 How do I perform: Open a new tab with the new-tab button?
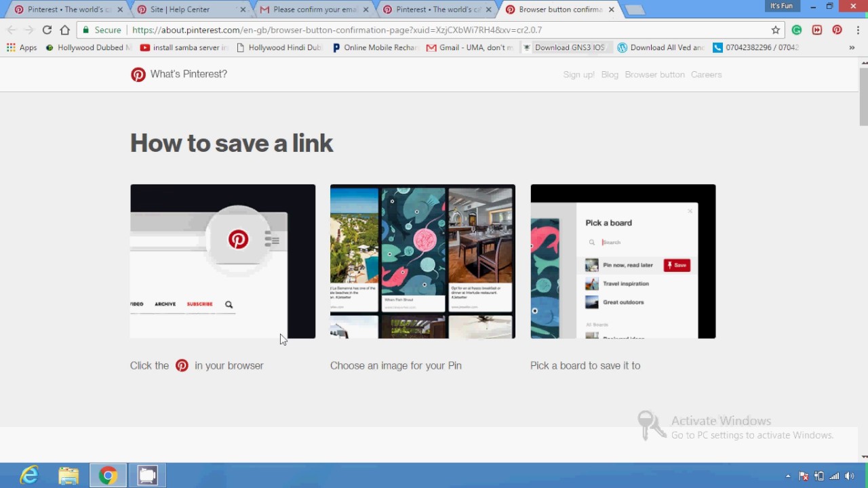point(634,9)
